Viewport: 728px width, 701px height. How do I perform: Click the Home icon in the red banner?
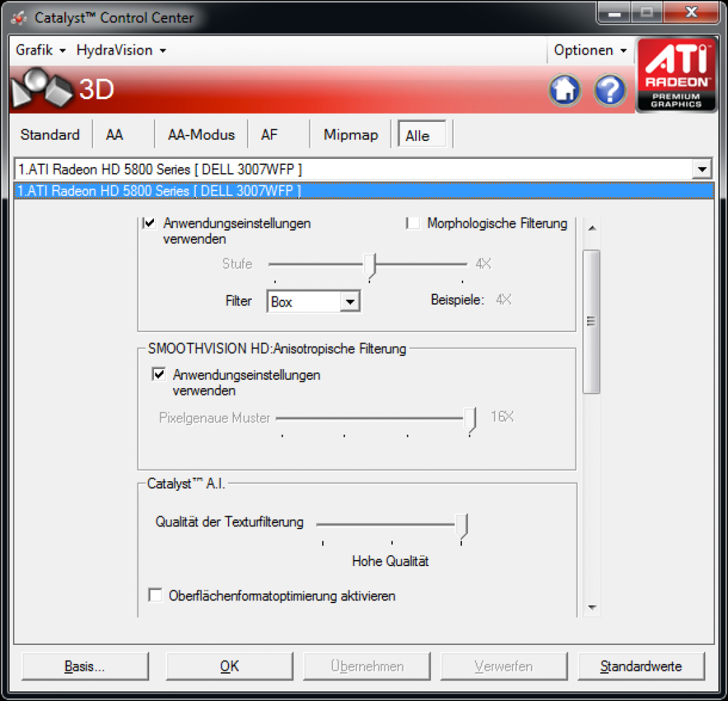click(564, 89)
